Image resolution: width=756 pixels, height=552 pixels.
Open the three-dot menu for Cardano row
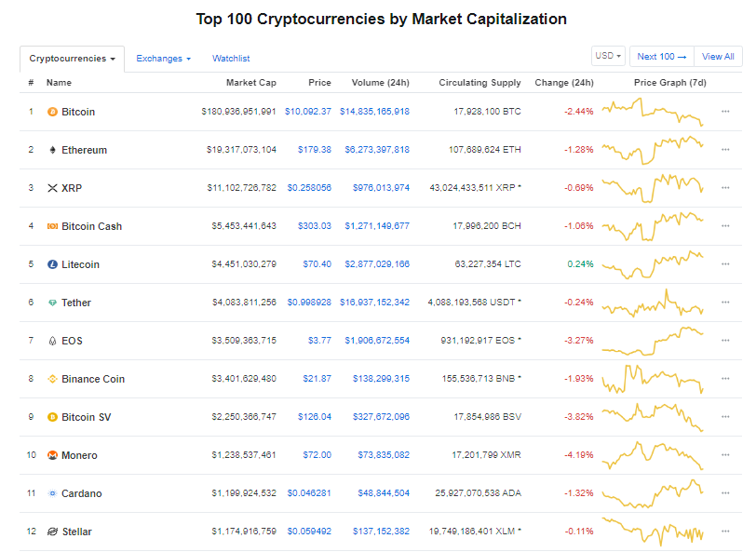[725, 492]
